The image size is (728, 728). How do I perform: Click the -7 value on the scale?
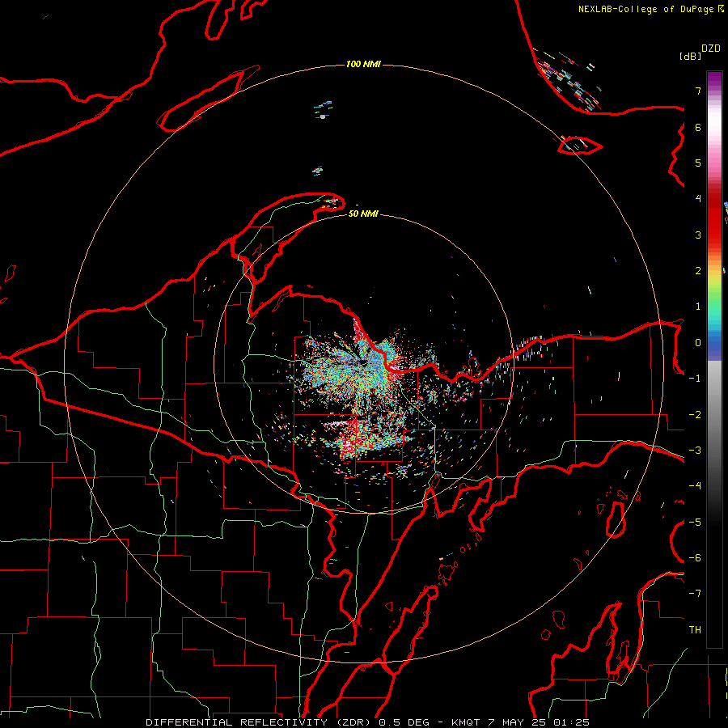coord(695,594)
